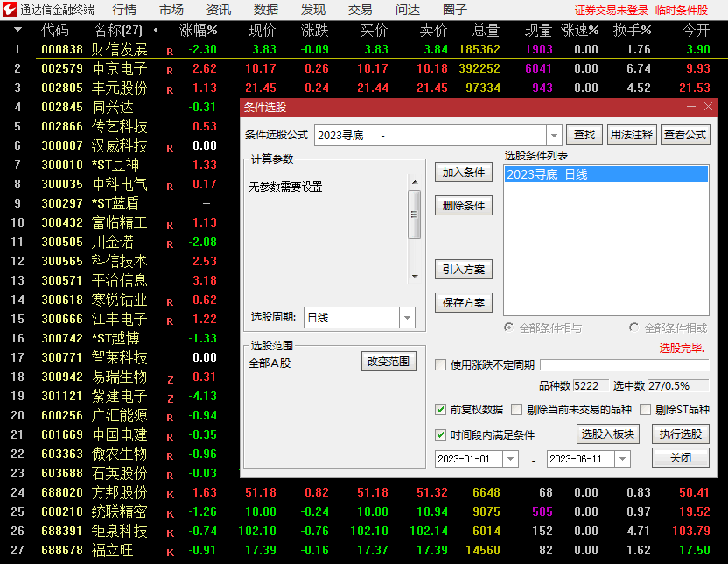This screenshot has width=728, height=564.
Task: Toggle 时间段内满足条件 checkbox
Action: pos(441,435)
